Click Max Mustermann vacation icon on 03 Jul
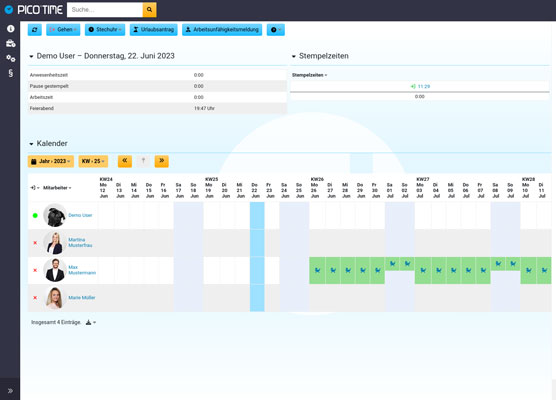Screen dimensions: 556x400 pyautogui.click(x=423, y=270)
